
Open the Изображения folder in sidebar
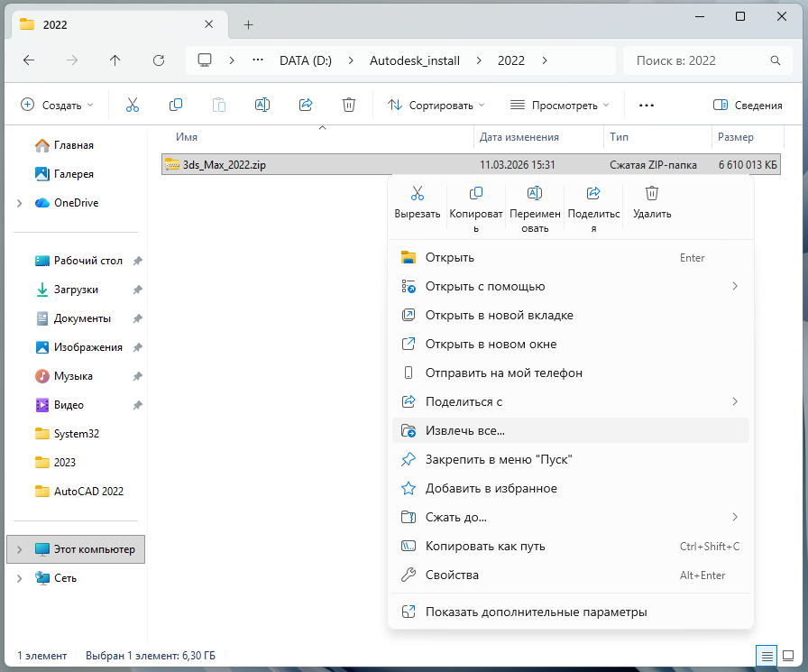point(78,347)
